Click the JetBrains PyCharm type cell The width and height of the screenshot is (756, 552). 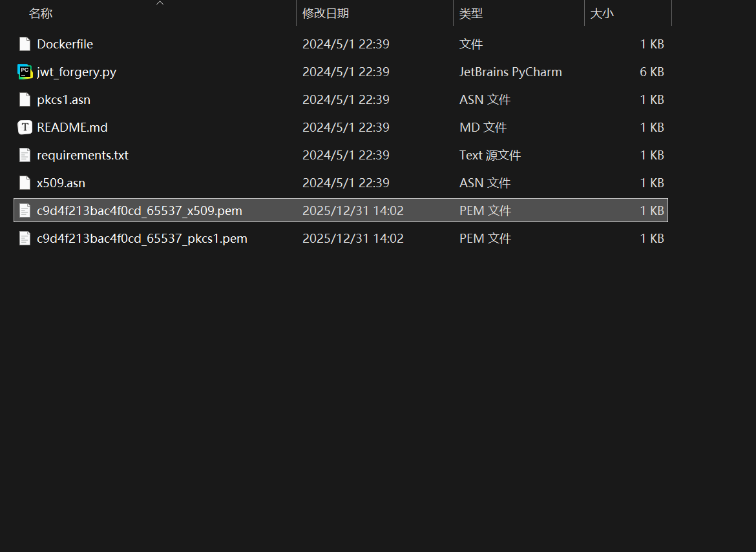point(510,72)
